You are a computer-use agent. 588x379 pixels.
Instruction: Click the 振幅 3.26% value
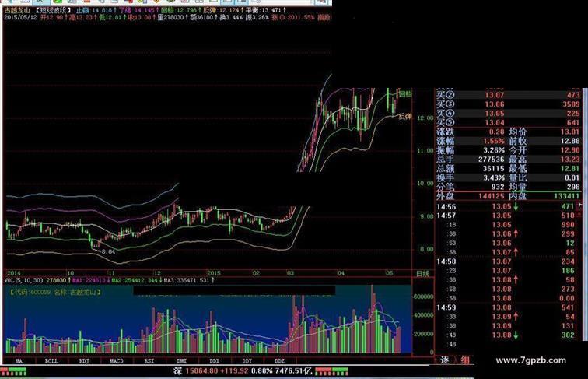(494, 150)
